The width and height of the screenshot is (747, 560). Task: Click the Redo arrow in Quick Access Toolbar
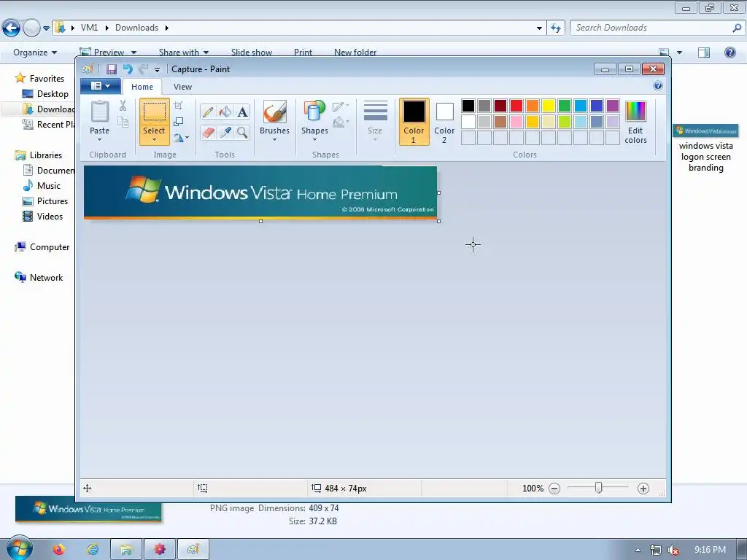pyautogui.click(x=144, y=69)
